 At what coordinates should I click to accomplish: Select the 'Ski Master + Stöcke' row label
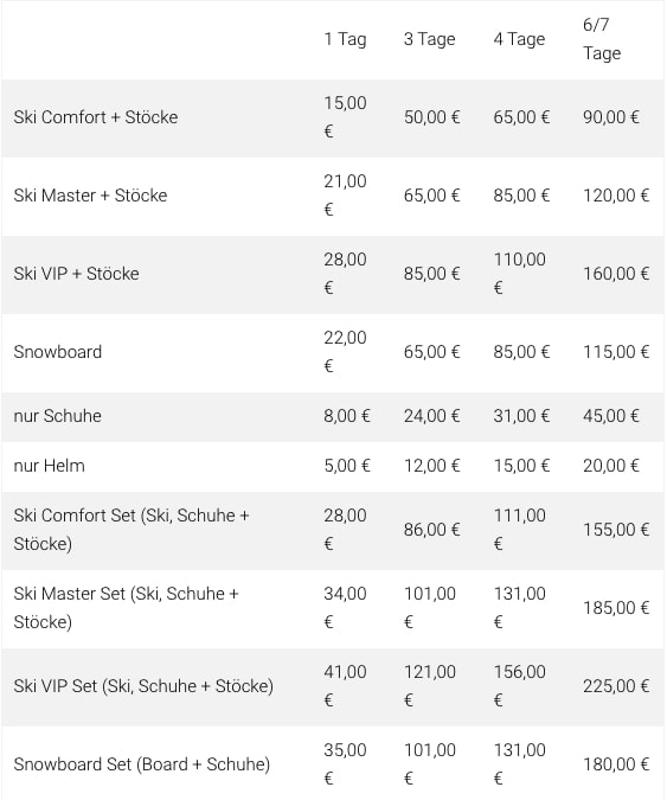(x=90, y=195)
